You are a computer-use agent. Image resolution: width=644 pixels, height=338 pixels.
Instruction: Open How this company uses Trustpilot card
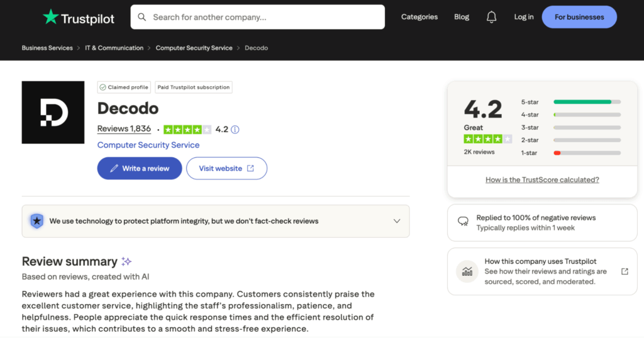pyautogui.click(x=542, y=271)
